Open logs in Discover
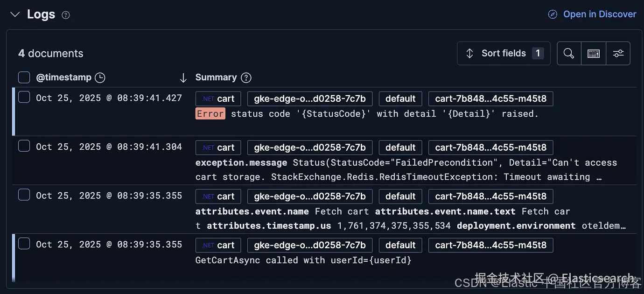 point(592,14)
